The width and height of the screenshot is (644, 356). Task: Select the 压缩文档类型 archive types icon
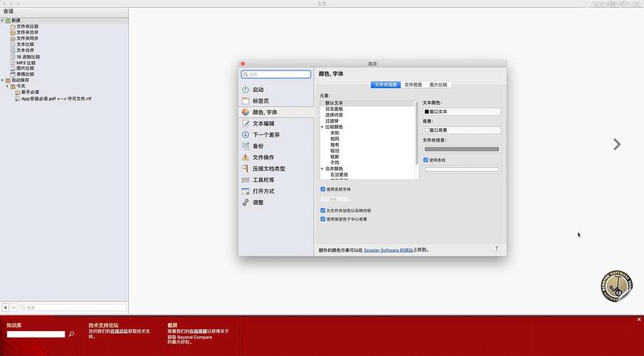tap(246, 169)
